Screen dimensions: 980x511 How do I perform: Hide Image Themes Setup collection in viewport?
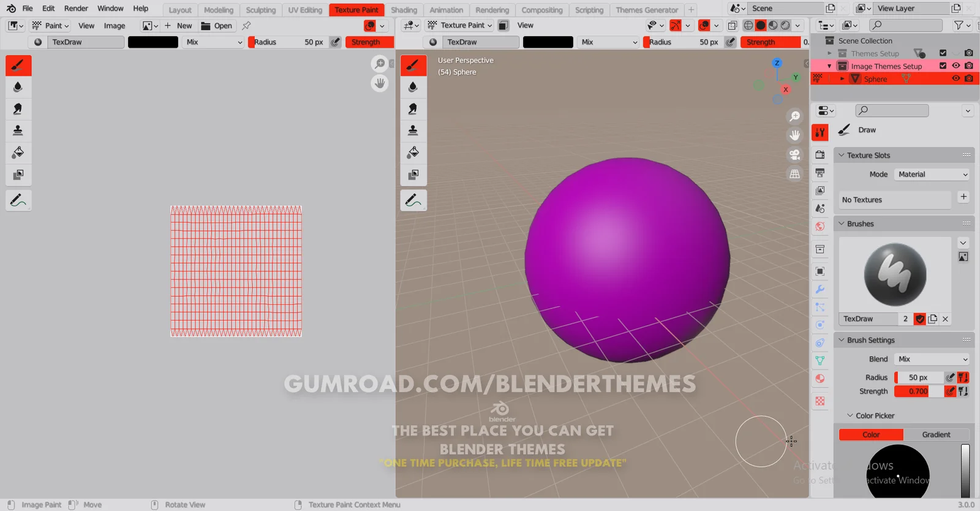pos(956,66)
